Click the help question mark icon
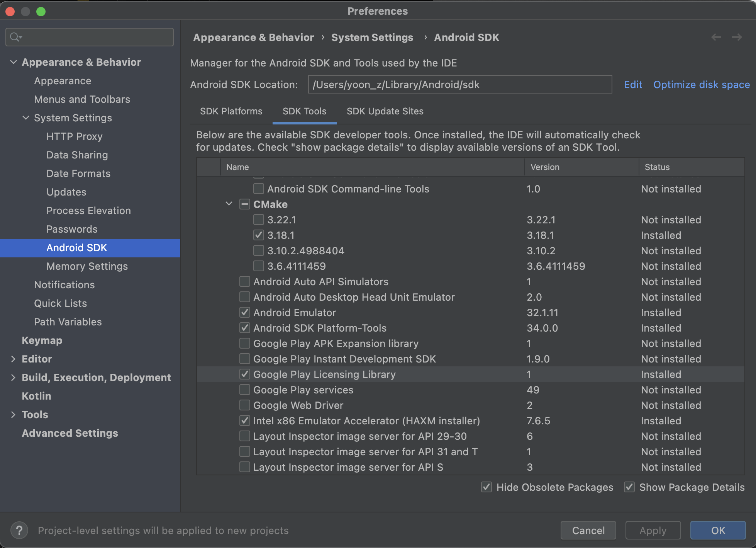The width and height of the screenshot is (756, 548). pos(19,530)
